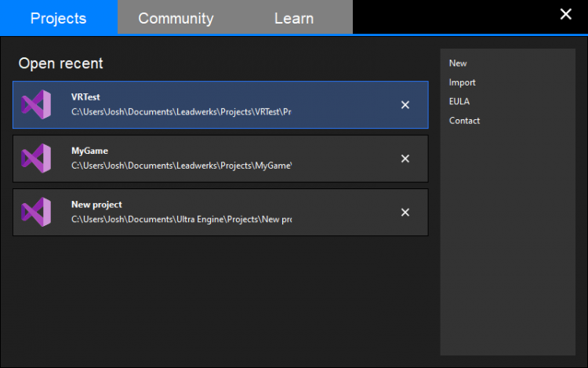Click the VRTest file path under Leadwerks
The height and width of the screenshot is (368, 588).
coord(181,112)
